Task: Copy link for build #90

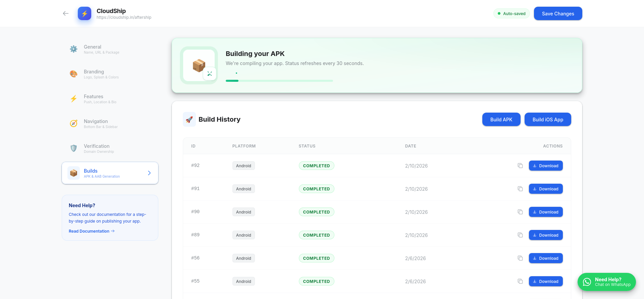Action: point(520,212)
